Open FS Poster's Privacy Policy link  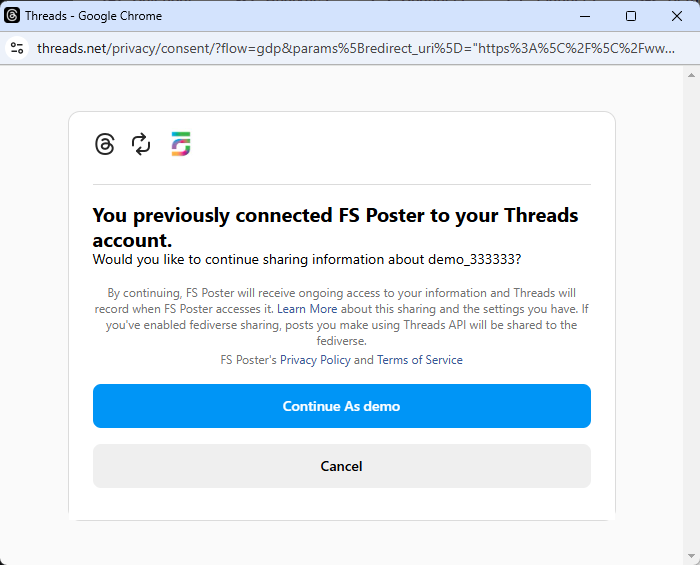315,360
